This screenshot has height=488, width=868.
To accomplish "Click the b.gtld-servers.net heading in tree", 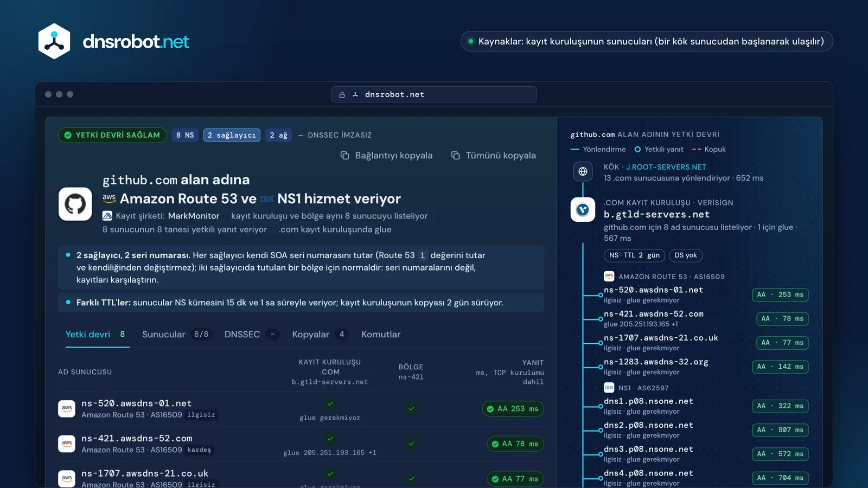I will [656, 215].
